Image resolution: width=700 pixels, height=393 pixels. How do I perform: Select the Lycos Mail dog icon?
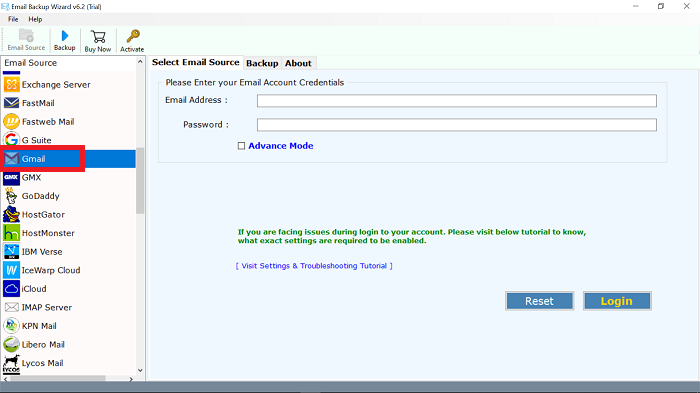tap(12, 364)
